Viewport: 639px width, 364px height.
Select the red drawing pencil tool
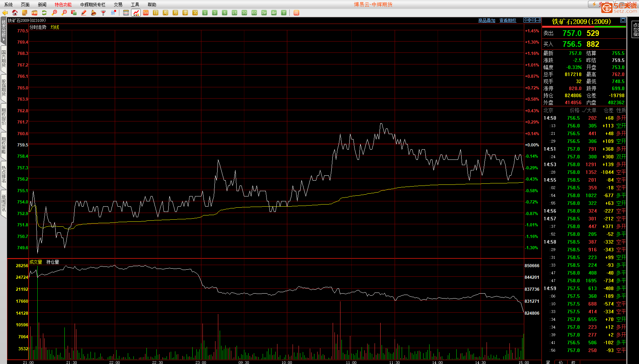click(x=84, y=13)
